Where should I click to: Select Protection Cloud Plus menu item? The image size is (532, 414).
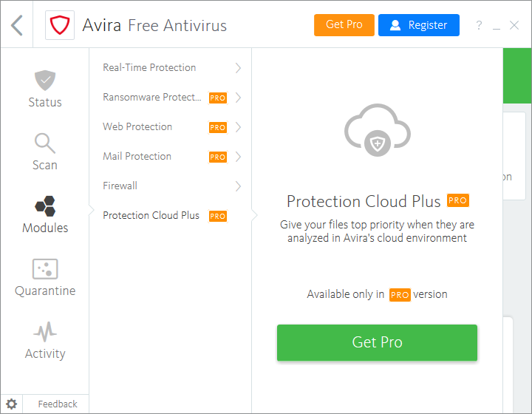click(151, 216)
